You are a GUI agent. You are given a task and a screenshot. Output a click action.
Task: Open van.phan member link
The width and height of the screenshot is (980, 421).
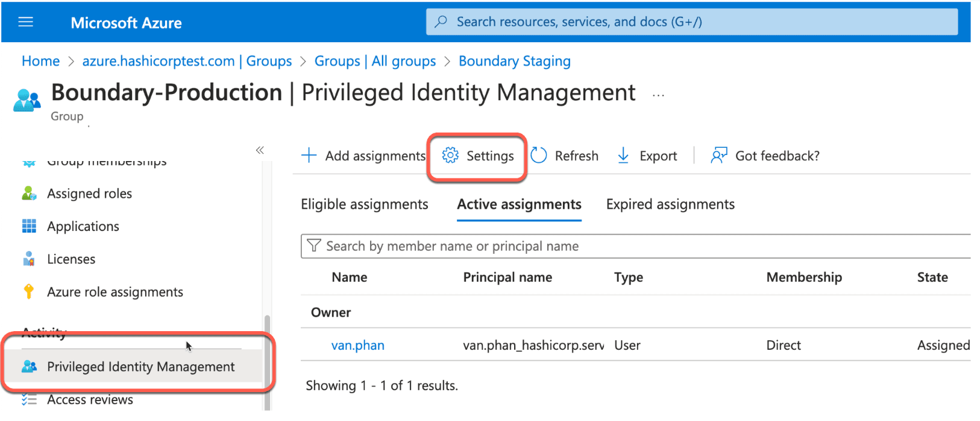(x=357, y=346)
